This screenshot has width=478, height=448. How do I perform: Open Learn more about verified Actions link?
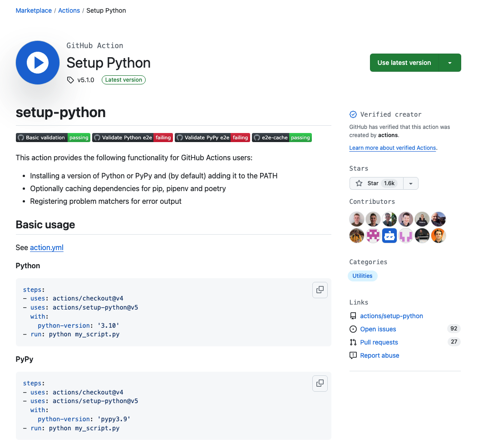pyautogui.click(x=393, y=148)
